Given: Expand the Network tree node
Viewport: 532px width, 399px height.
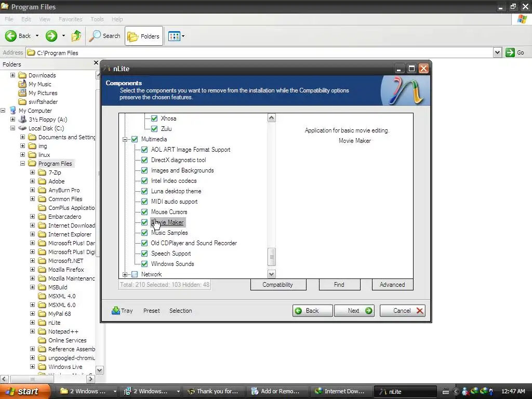Looking at the screenshot, I should coord(125,274).
